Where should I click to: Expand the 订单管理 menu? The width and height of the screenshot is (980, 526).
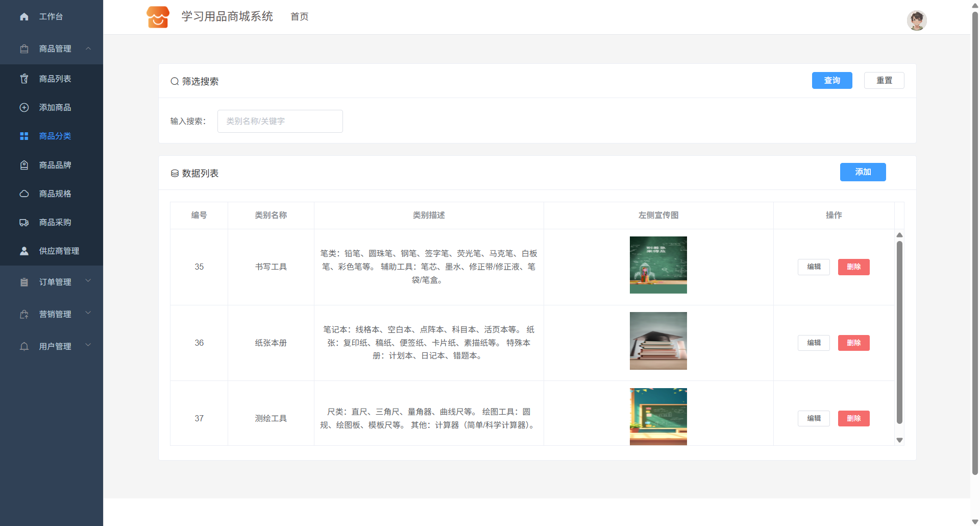click(x=88, y=281)
